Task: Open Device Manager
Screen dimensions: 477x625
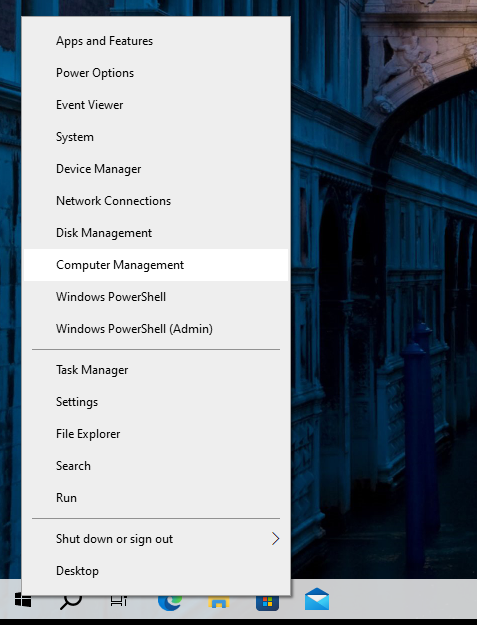Action: [156, 169]
